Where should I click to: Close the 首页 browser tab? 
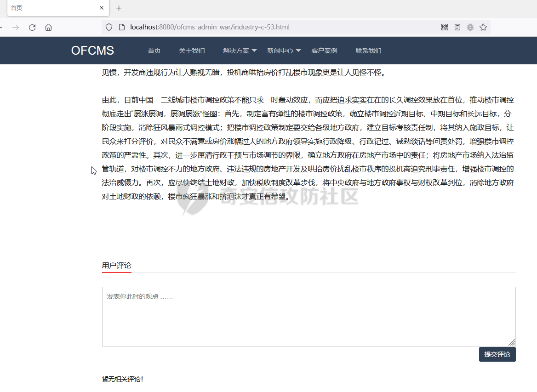click(x=102, y=8)
